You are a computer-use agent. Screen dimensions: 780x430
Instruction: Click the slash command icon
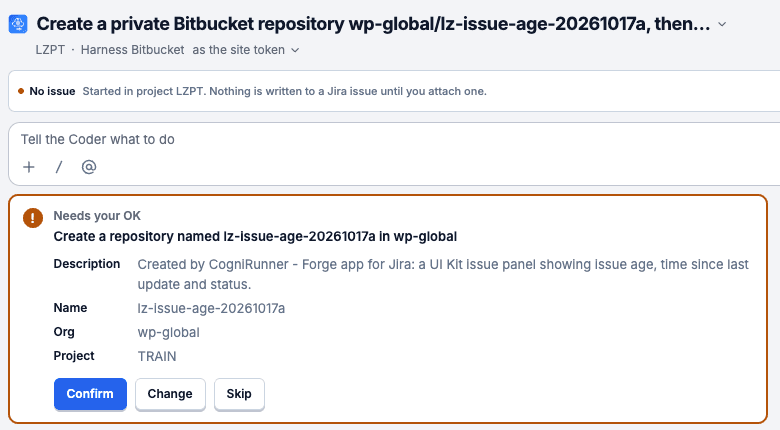(x=59, y=167)
